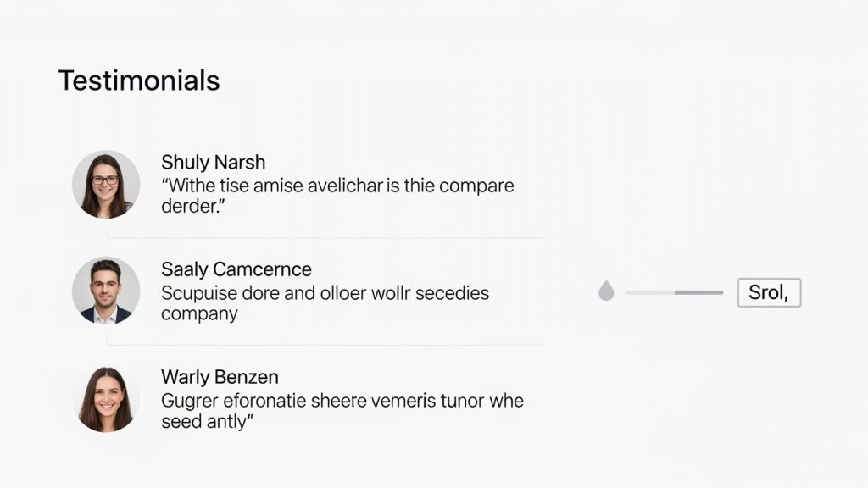The image size is (868, 488).
Task: Adjust the horizontal slider track
Action: (674, 292)
